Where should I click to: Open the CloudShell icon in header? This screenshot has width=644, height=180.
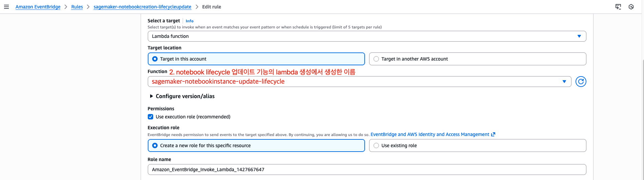pos(618,7)
